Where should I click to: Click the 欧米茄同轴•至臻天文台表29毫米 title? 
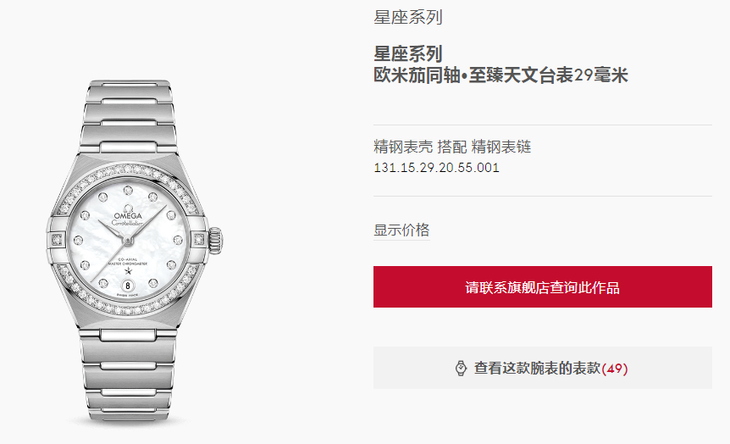pyautogui.click(x=500, y=75)
